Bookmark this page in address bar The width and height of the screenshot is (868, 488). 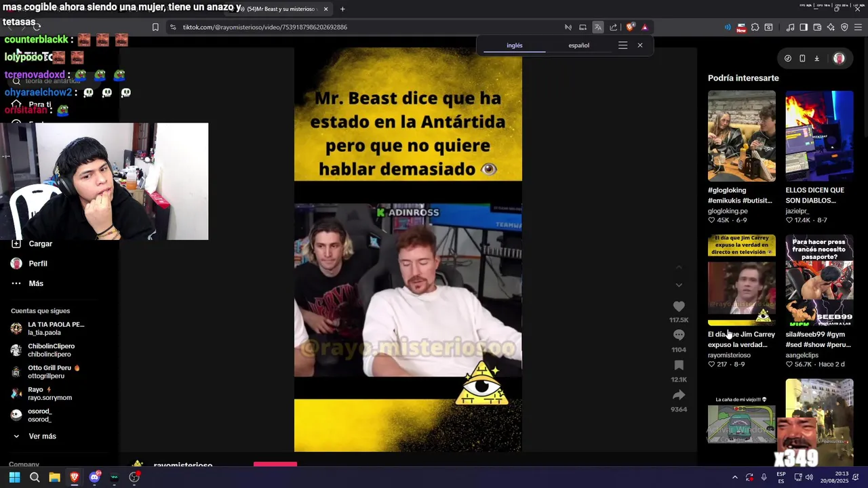point(155,27)
